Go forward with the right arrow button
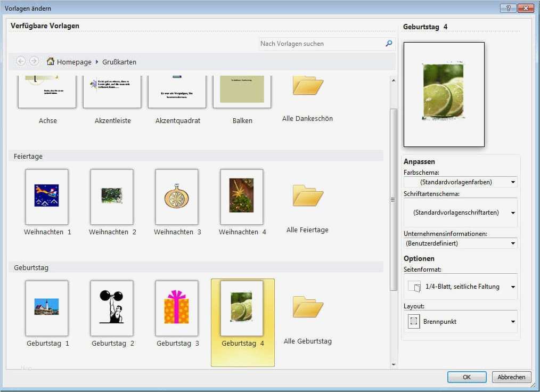This screenshot has height=392, width=540. [34, 61]
